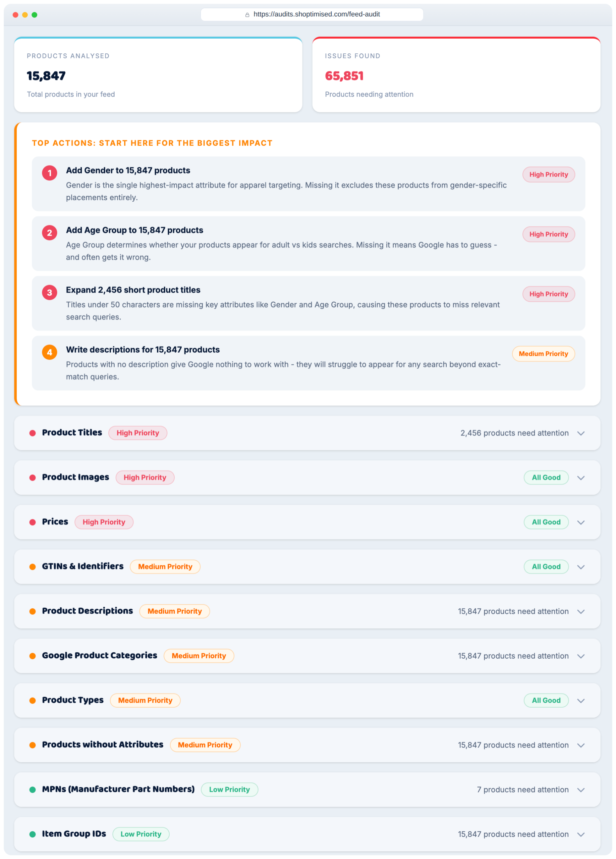Click the High Priority badge on Add Gender
This screenshot has width=616, height=859.
click(x=549, y=174)
